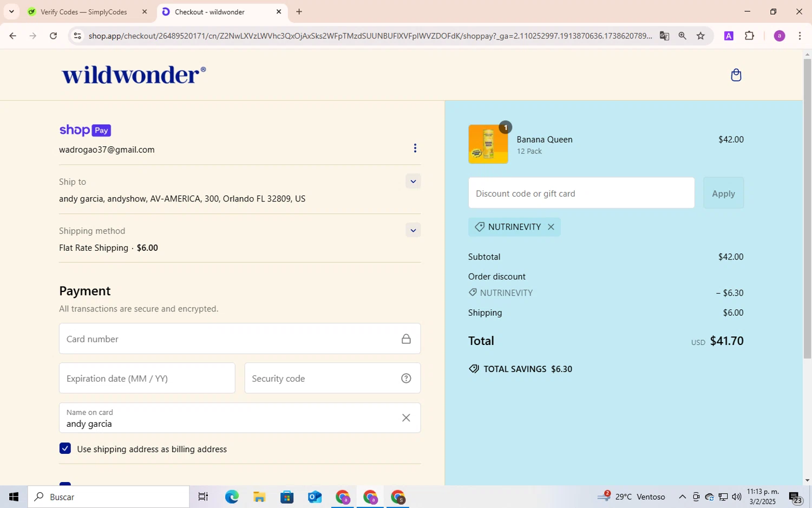
Task: Close the Verify Codes tab
Action: (145, 11)
